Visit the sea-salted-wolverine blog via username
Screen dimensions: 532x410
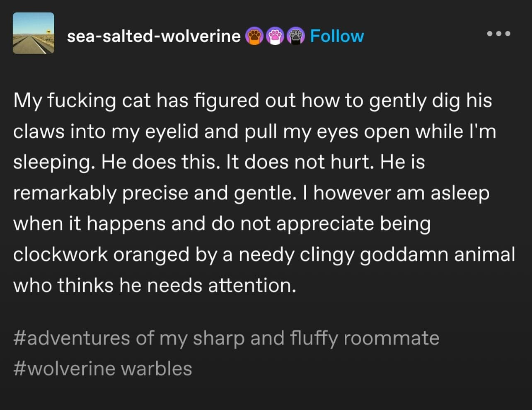click(154, 36)
